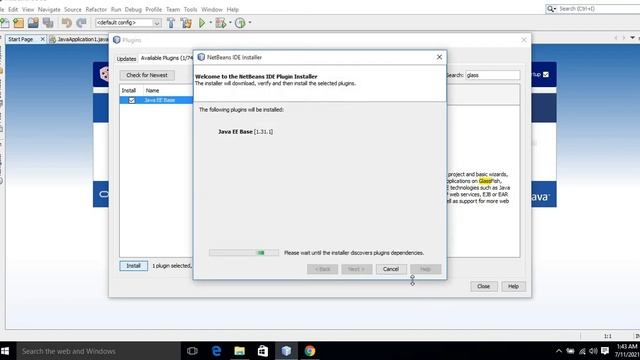640x360 pixels.
Task: Click the search magnifier icon
Action: [551, 9]
